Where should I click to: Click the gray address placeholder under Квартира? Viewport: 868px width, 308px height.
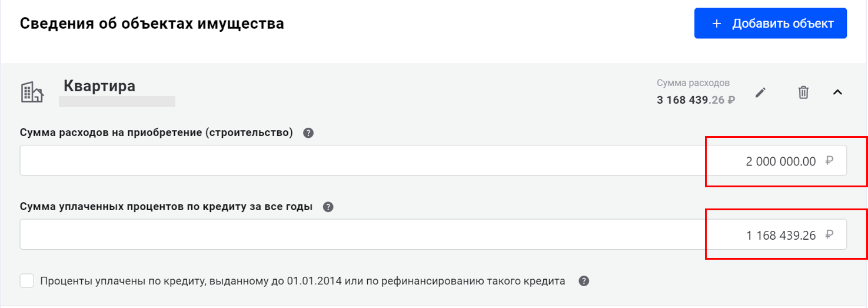(x=117, y=102)
